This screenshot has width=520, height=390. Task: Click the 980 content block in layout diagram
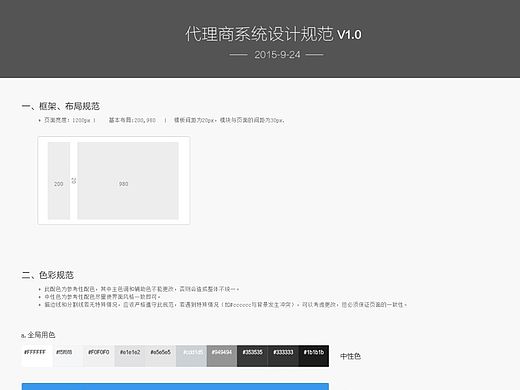coord(128,181)
